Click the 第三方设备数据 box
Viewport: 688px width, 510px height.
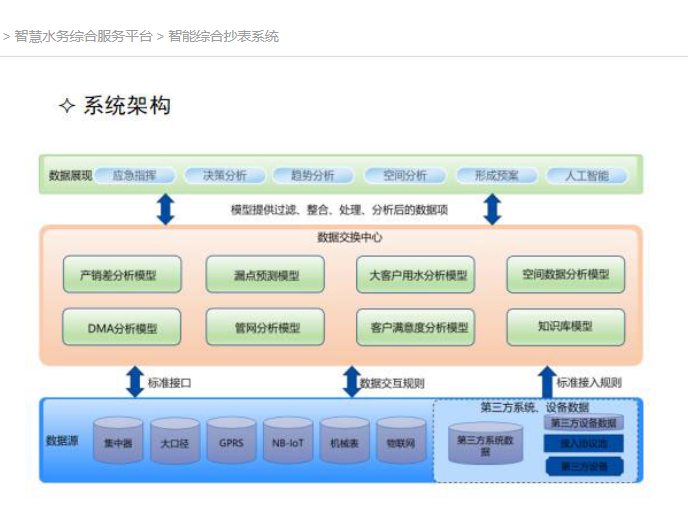click(584, 423)
